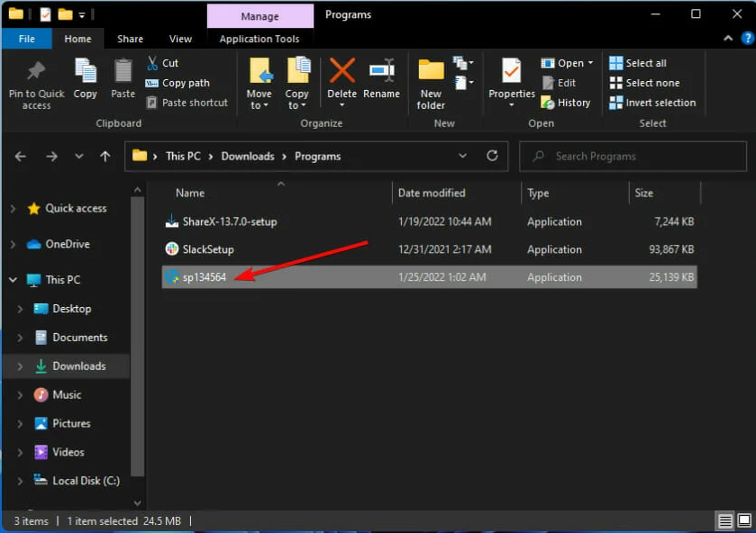The height and width of the screenshot is (533, 756).
Task: Rename the selected file
Action: 381,78
